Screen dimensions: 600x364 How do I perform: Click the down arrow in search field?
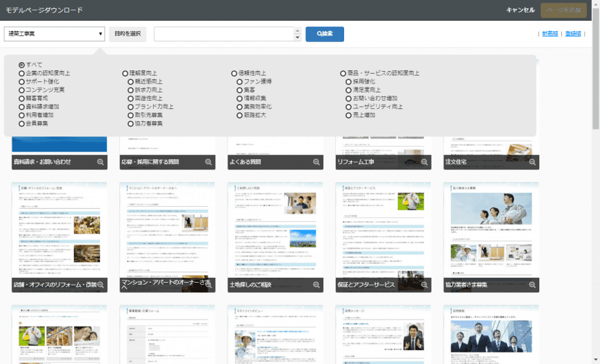[x=297, y=37]
